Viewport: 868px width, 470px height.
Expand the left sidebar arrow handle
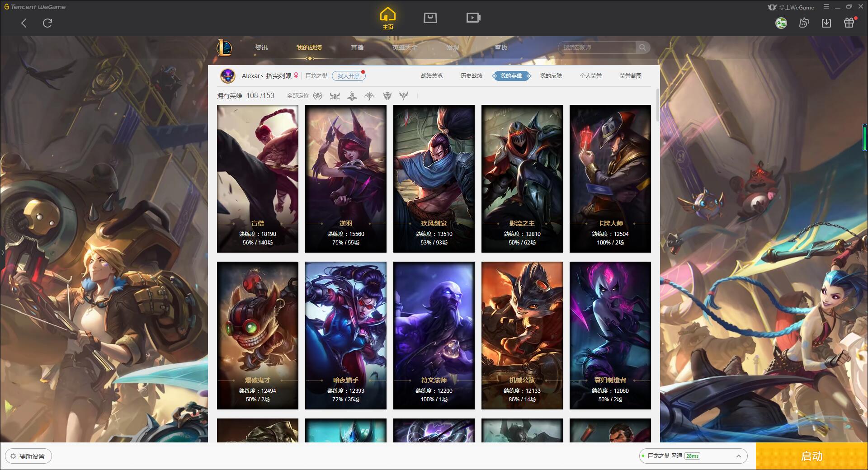click(x=2, y=252)
